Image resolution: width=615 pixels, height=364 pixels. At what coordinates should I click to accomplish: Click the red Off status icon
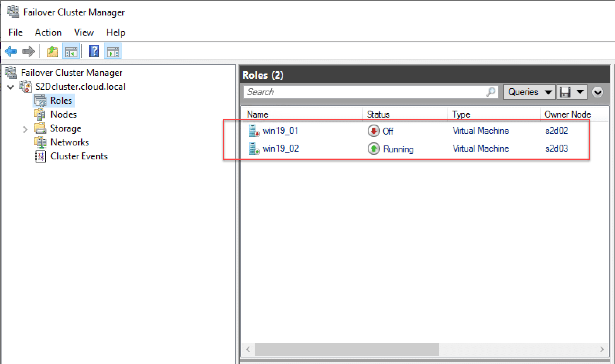point(373,131)
